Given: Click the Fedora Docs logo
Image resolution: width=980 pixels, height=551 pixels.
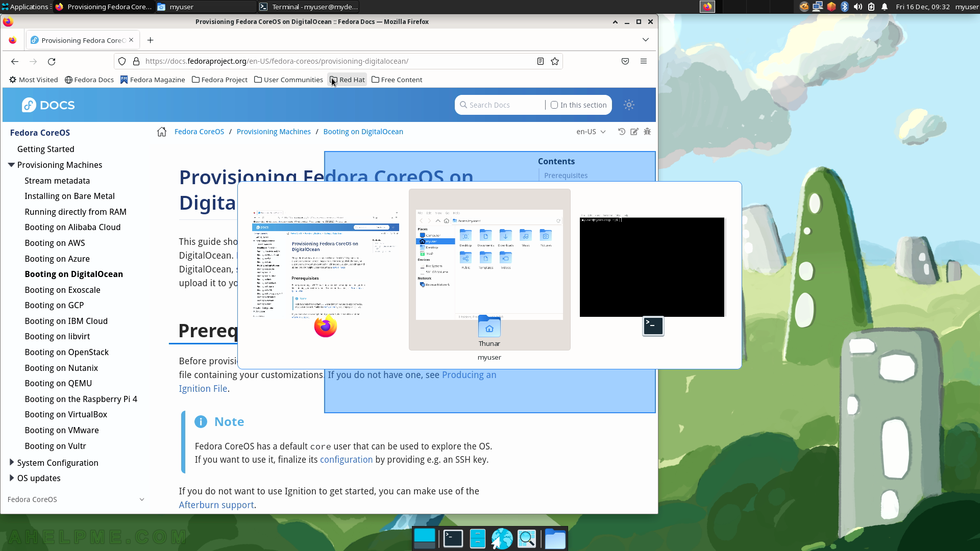Looking at the screenshot, I should tap(48, 105).
